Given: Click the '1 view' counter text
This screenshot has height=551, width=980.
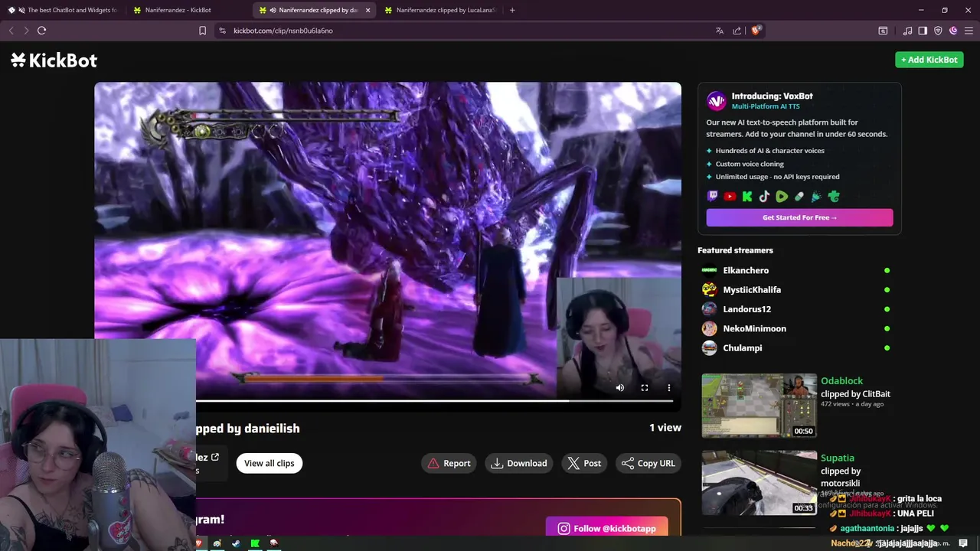Looking at the screenshot, I should pyautogui.click(x=665, y=428).
